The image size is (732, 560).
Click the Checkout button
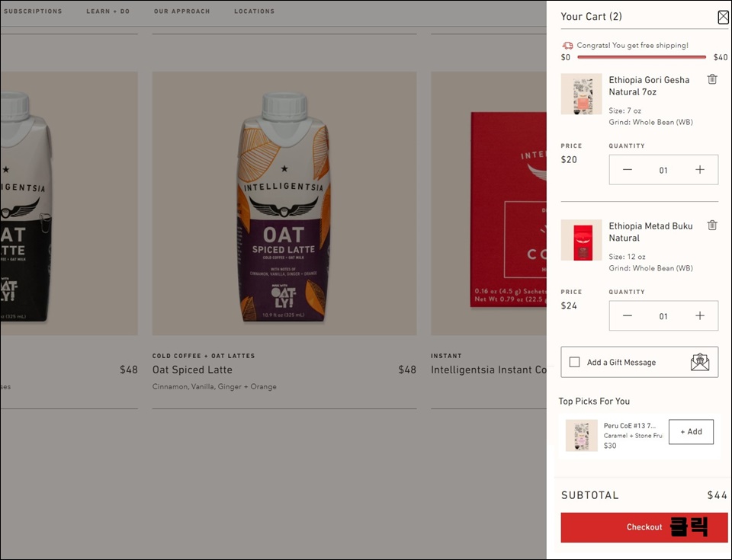(x=644, y=527)
